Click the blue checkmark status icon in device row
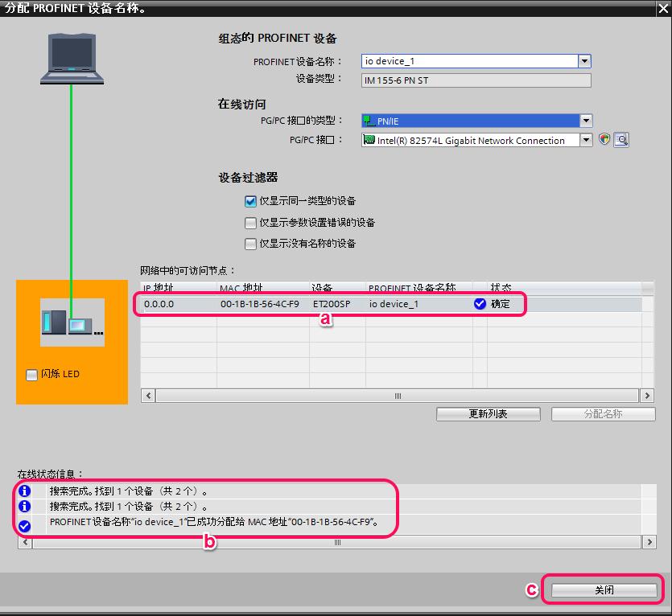 click(480, 304)
